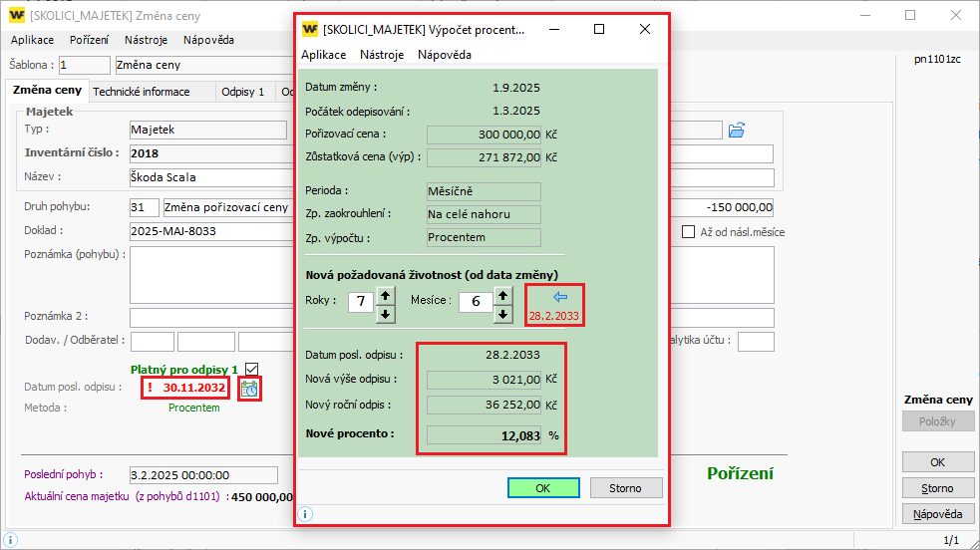Toggle the Platný pro odpisy 1 checkbox

click(252, 369)
